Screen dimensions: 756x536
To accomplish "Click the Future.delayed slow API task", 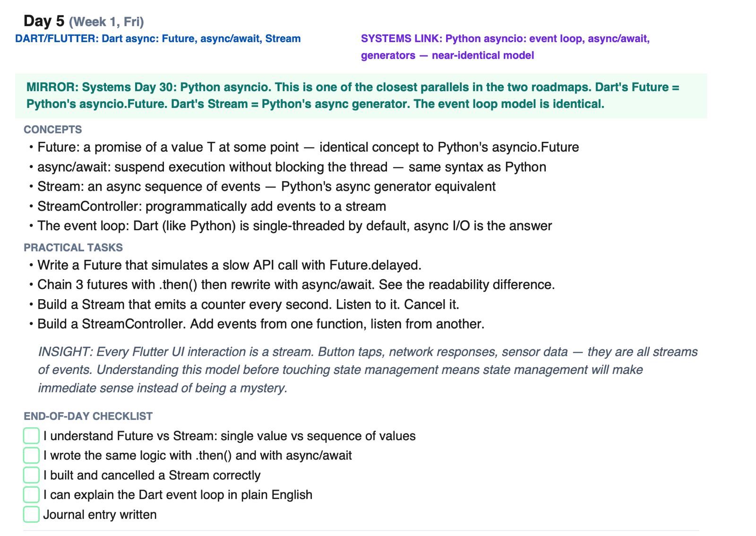I will point(229,265).
